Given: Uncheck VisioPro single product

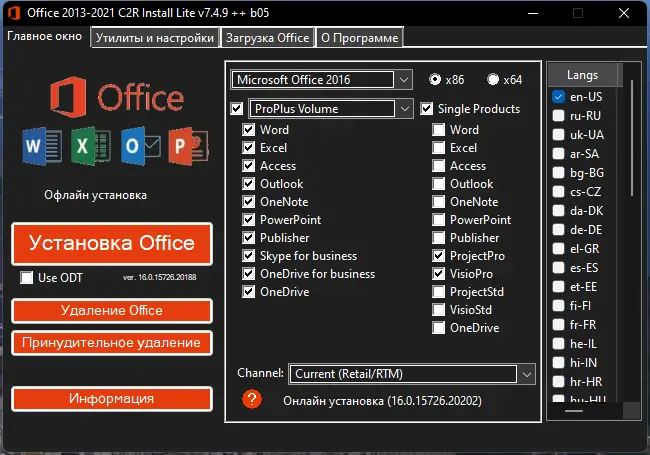Looking at the screenshot, I should (439, 273).
